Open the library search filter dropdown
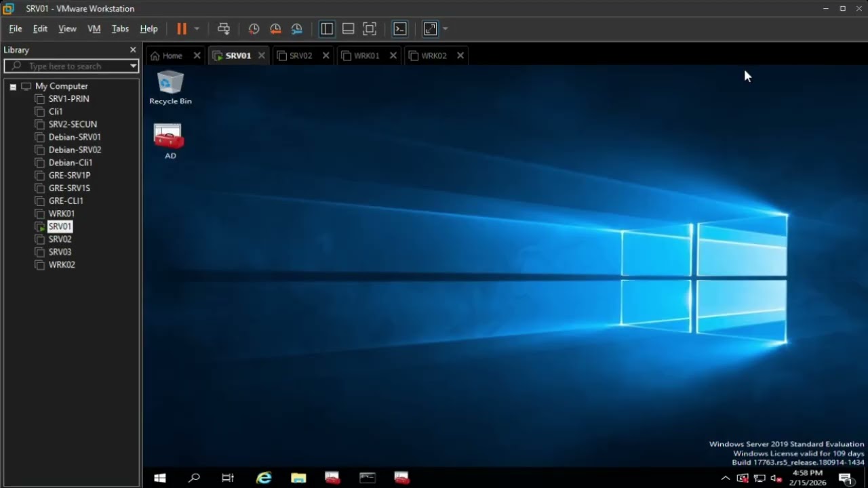This screenshot has height=488, width=868. point(133,66)
